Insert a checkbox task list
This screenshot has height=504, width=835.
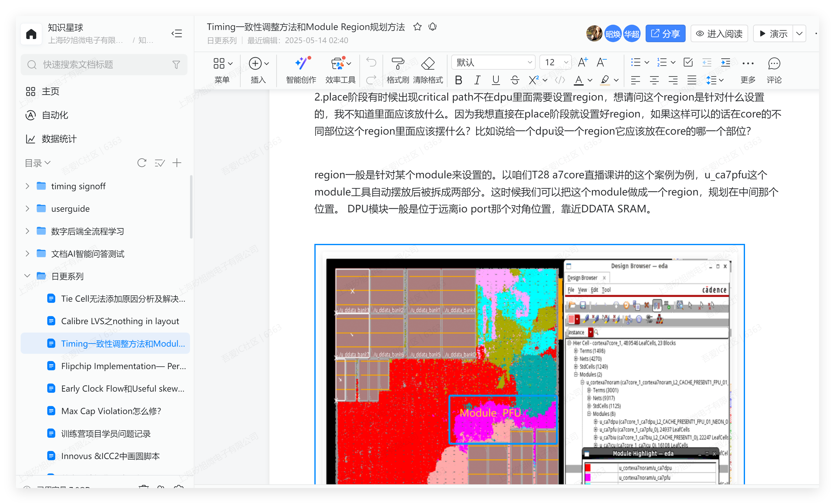coord(688,62)
